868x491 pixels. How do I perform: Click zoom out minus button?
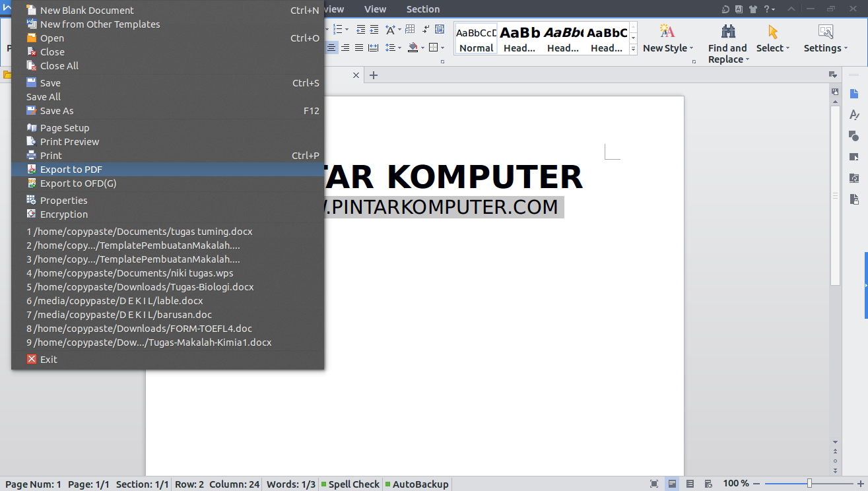(x=757, y=484)
